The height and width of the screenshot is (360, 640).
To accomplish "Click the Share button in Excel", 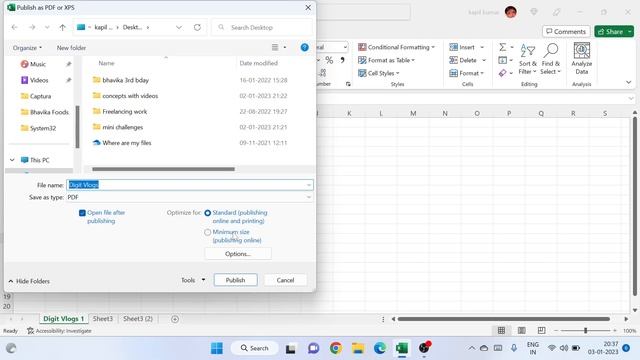I will click(x=614, y=31).
